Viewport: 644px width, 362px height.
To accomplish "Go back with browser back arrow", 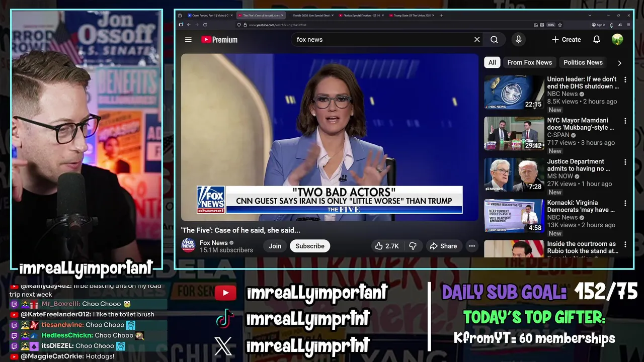I will [189, 25].
